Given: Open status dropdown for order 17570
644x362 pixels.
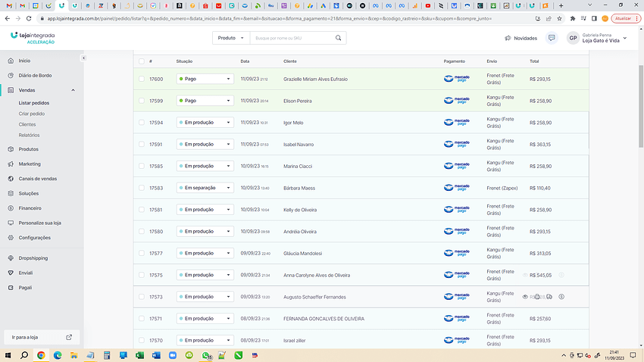Looking at the screenshot, I should (205, 340).
